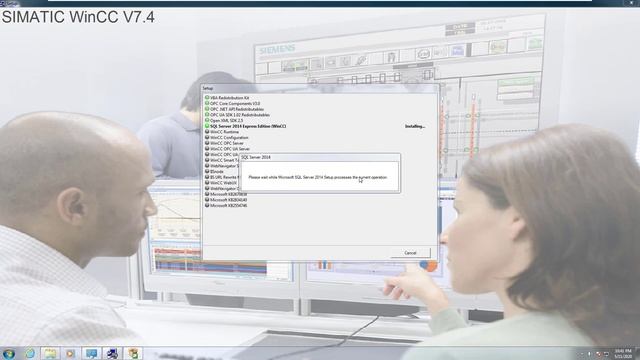Select the last Microsoft KB entry in list
Image resolution: width=640 pixels, height=360 pixels.
[229, 206]
